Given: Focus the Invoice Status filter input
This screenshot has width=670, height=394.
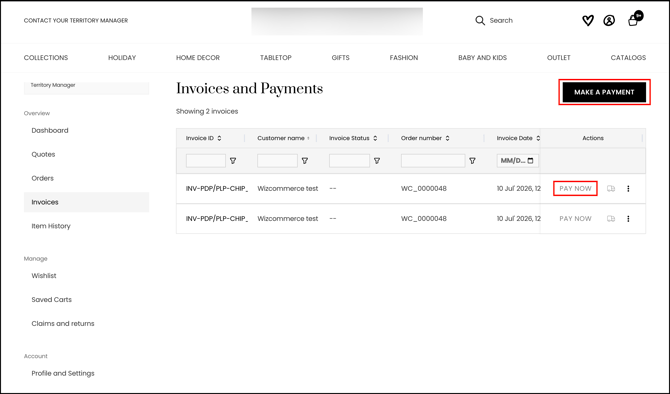Looking at the screenshot, I should (x=349, y=161).
